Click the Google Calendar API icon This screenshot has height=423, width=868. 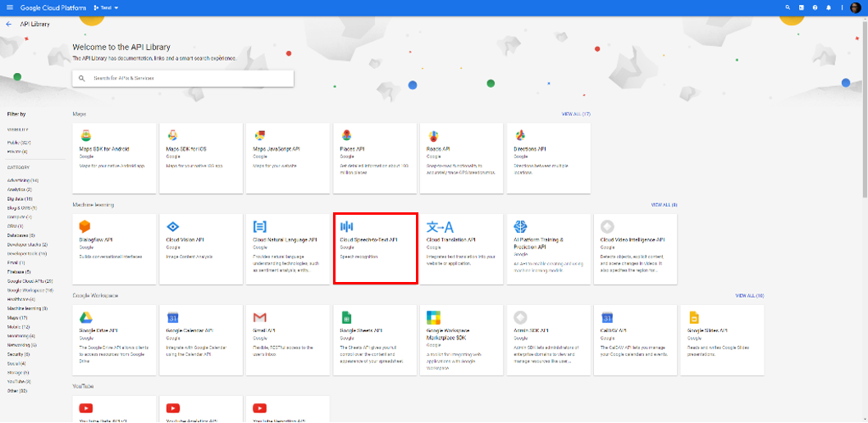[x=172, y=317]
